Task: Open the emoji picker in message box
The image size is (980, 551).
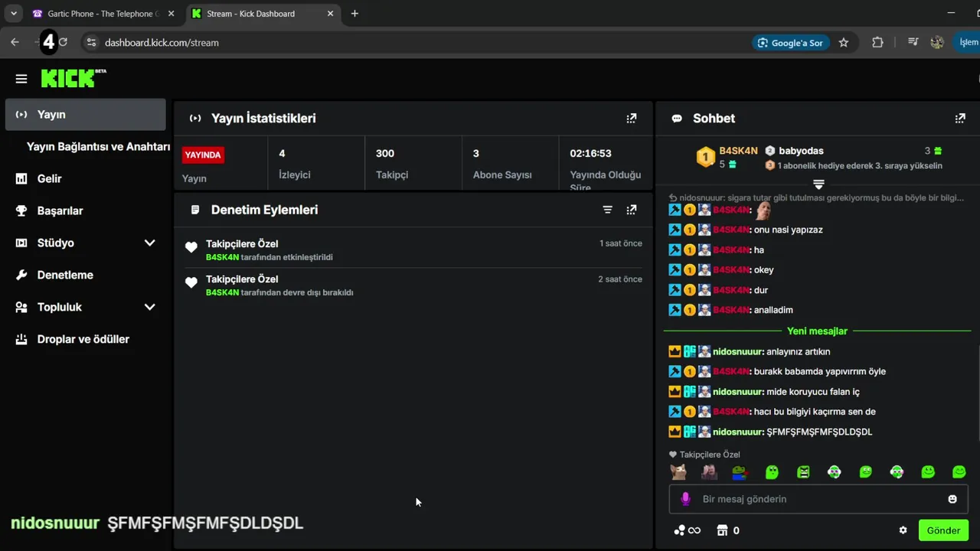Action: pyautogui.click(x=952, y=499)
